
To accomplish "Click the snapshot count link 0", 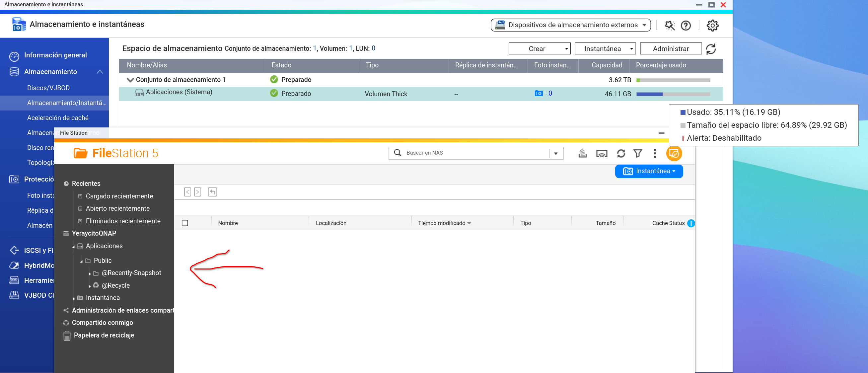I will [550, 93].
